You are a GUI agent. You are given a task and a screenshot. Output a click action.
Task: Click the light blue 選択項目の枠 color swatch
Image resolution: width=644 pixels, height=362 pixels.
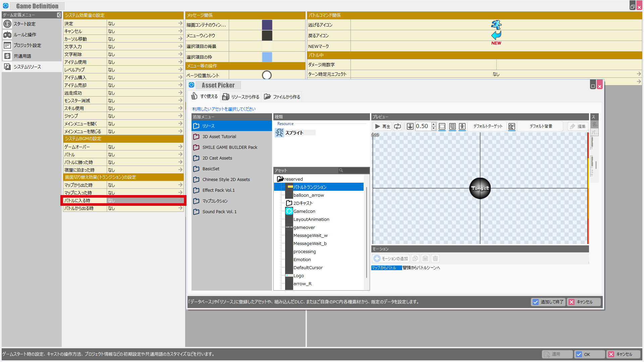(x=267, y=57)
